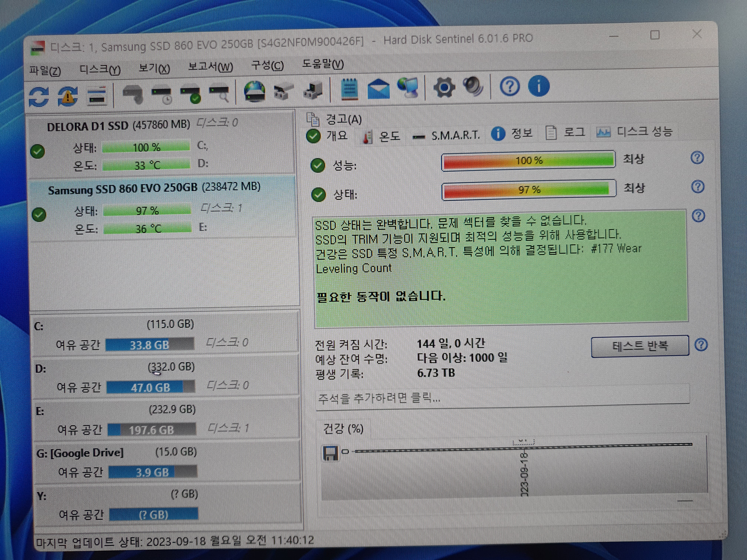Click the 필요한 동작이 없습니다 message
This screenshot has height=560, width=747.
click(381, 297)
